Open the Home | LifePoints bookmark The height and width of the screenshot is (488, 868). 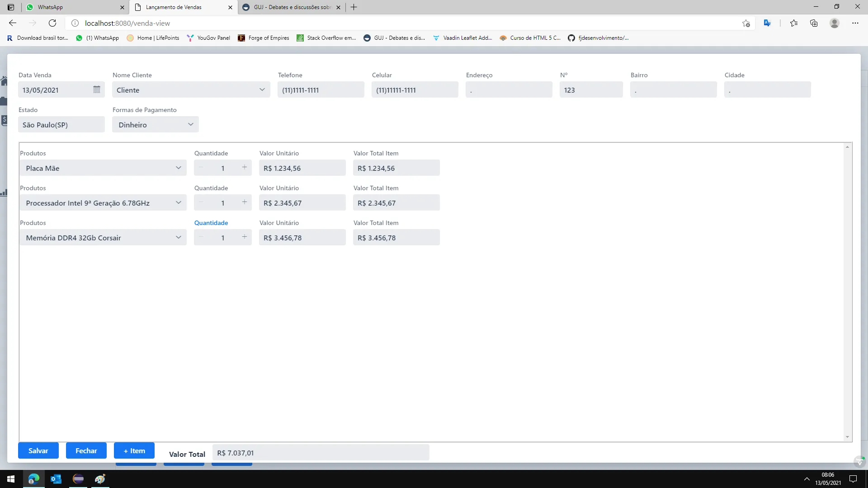click(153, 38)
